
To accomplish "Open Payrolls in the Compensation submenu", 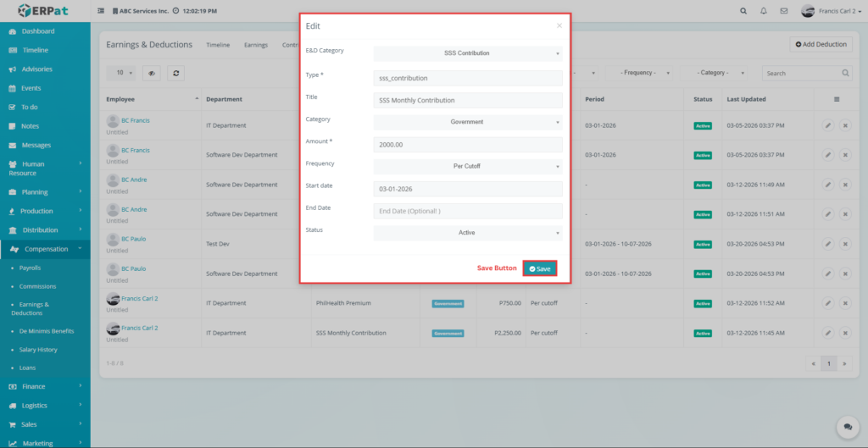I will pyautogui.click(x=31, y=268).
